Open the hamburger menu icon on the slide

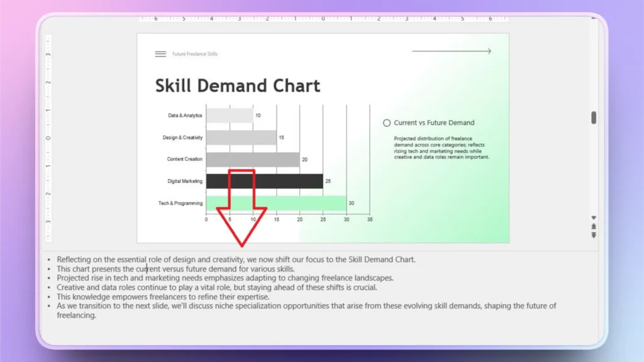160,53
